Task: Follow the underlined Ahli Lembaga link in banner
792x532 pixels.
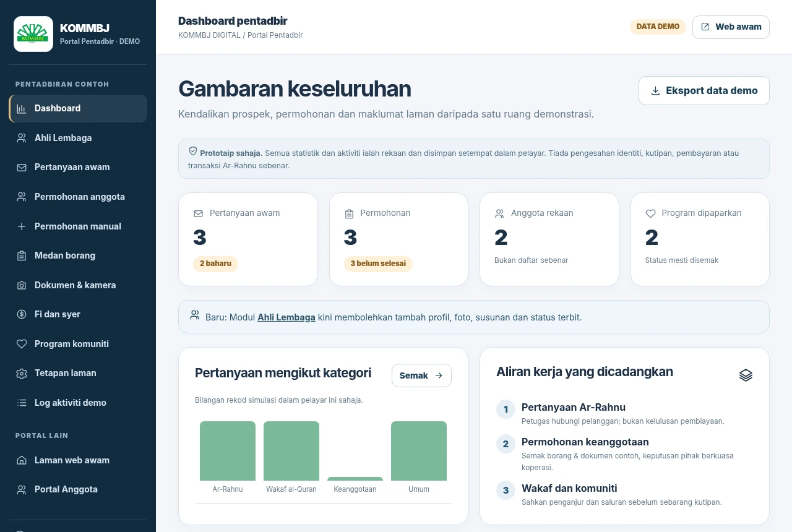Action: pos(286,317)
